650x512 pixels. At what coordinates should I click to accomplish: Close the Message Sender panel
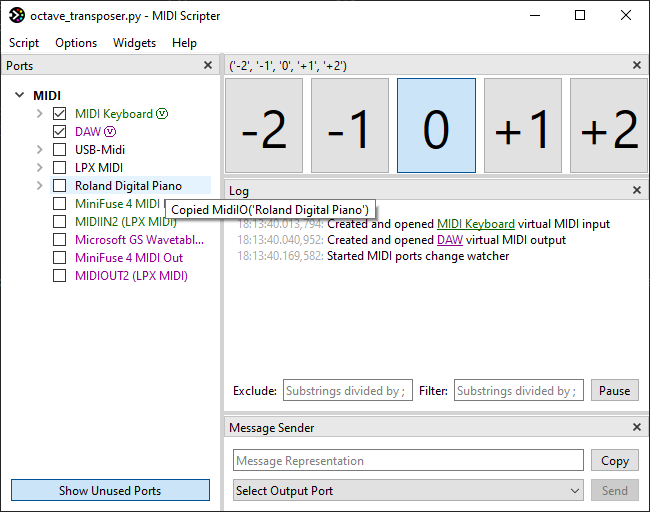click(637, 428)
